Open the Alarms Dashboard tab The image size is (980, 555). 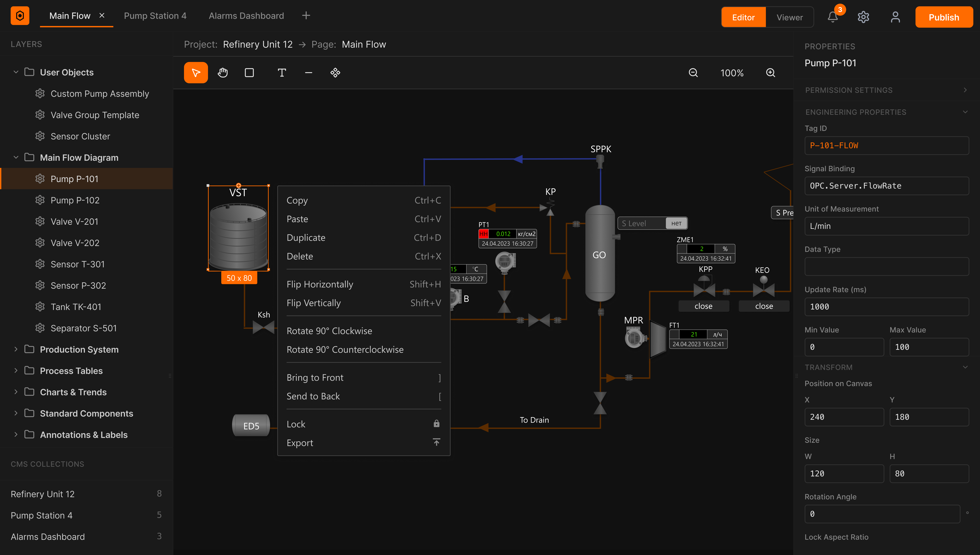(246, 16)
